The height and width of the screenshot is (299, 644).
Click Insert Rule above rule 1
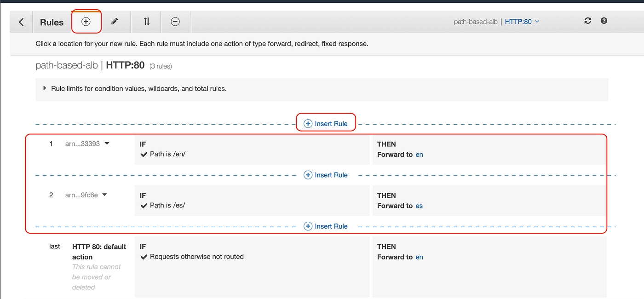[326, 124]
